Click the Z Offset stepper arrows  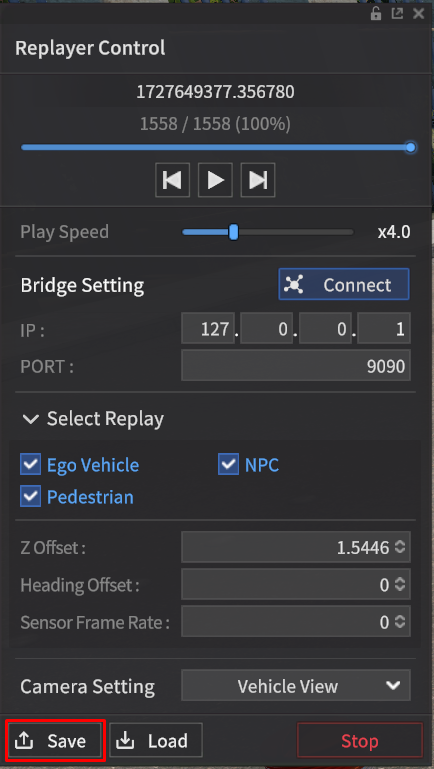(x=400, y=547)
